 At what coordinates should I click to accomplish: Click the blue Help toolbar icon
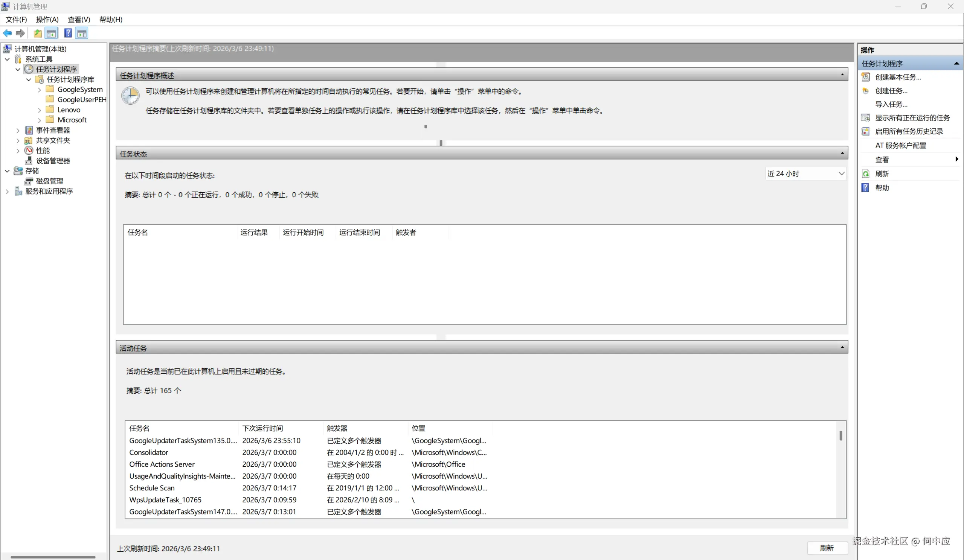tap(68, 33)
